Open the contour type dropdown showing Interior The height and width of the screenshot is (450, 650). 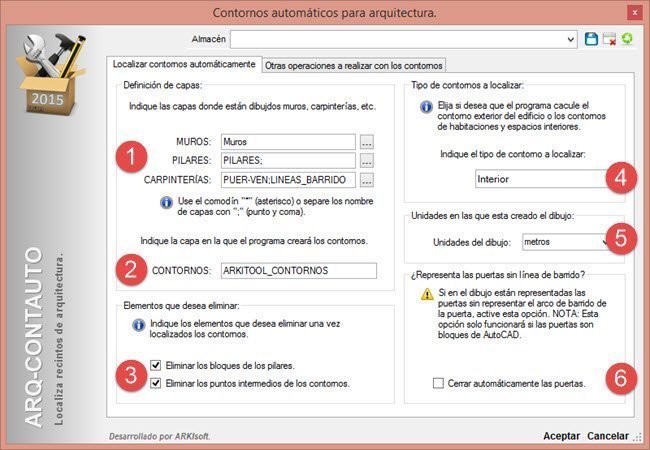coord(541,179)
